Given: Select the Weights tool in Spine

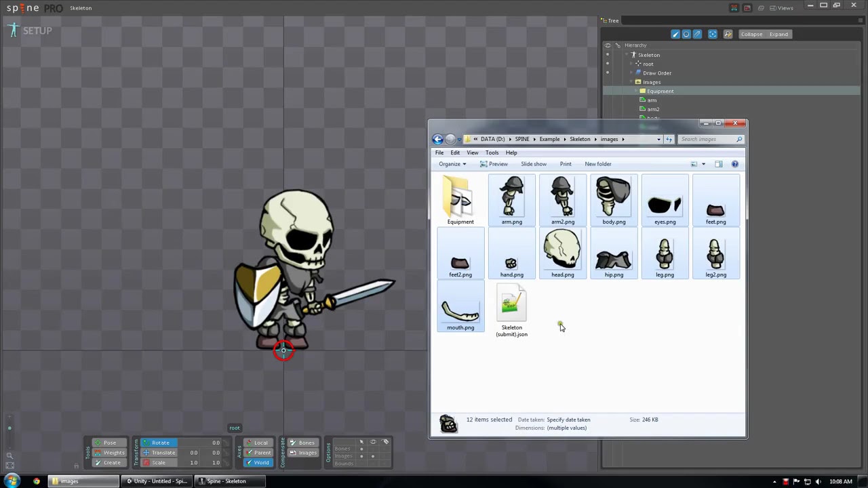Looking at the screenshot, I should coord(108,453).
